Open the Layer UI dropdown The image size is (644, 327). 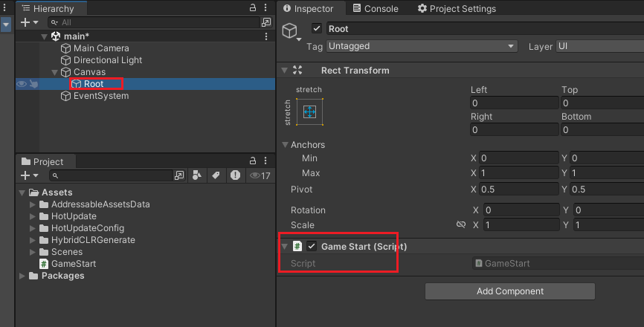click(x=599, y=46)
